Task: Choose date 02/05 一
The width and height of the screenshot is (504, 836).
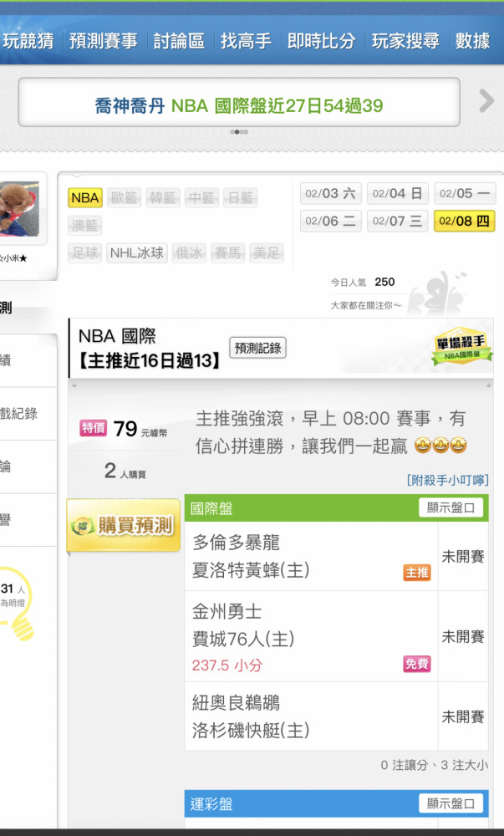Action: (x=465, y=194)
